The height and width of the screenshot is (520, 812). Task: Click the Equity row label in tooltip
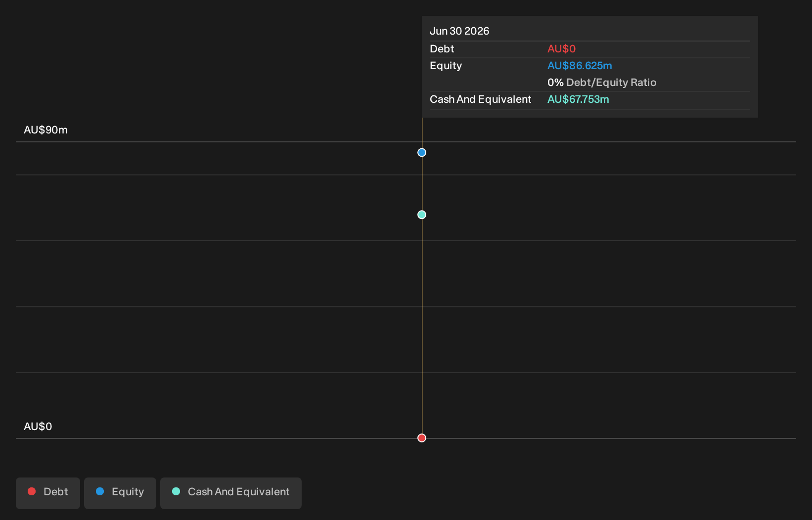(446, 66)
